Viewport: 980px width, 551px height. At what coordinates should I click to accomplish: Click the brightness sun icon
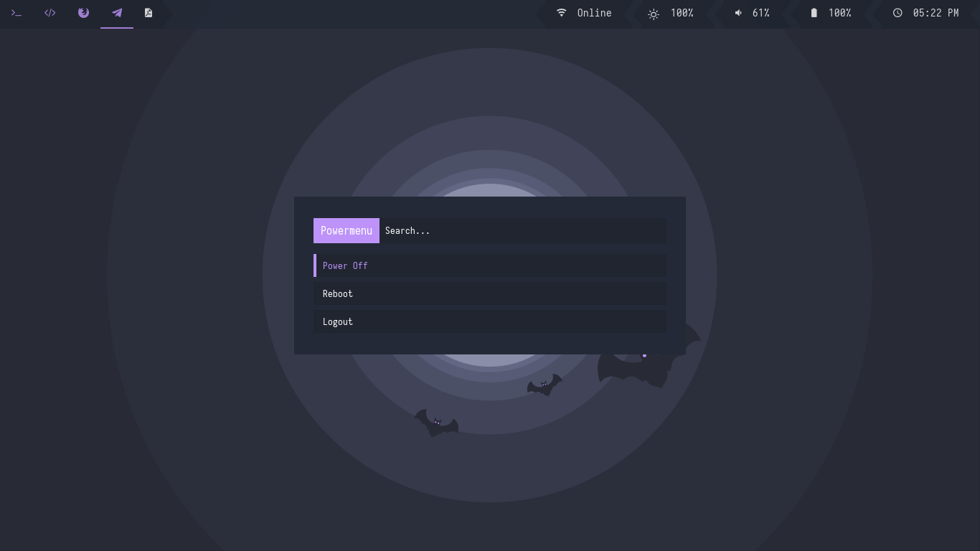point(654,14)
